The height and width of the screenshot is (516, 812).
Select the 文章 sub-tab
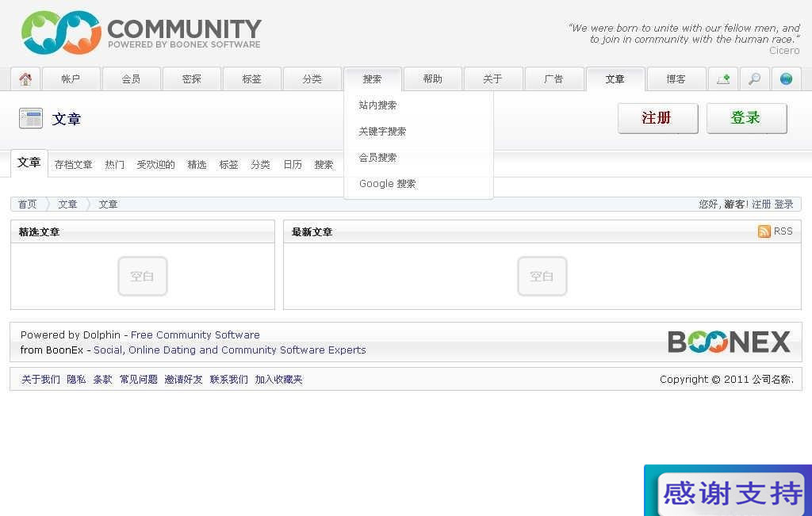click(x=29, y=163)
